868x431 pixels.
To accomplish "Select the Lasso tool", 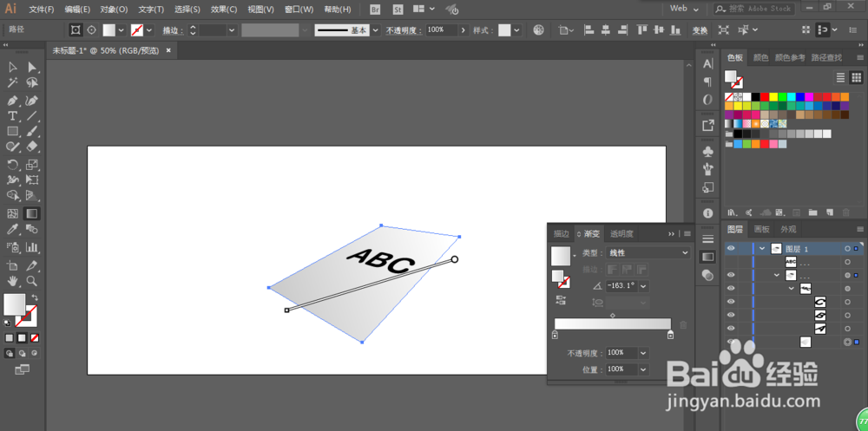I will tap(32, 83).
